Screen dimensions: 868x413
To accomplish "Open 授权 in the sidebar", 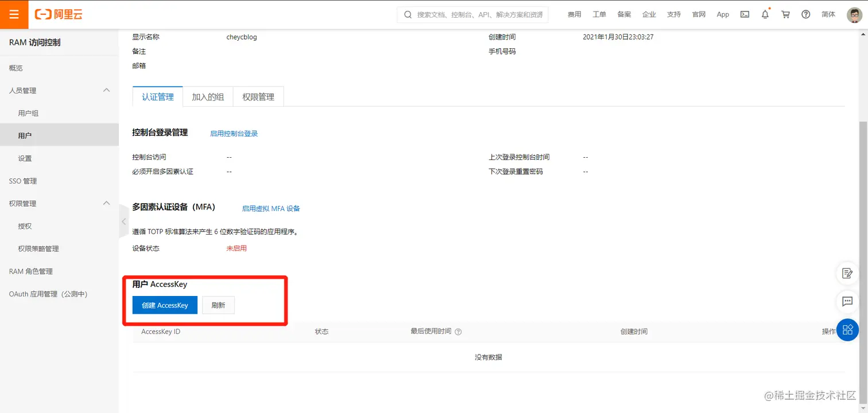I will (59, 226).
